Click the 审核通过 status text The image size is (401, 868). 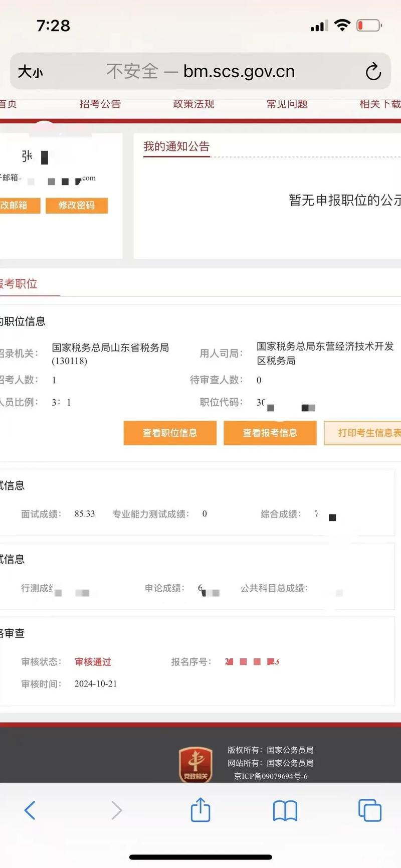pyautogui.click(x=93, y=662)
